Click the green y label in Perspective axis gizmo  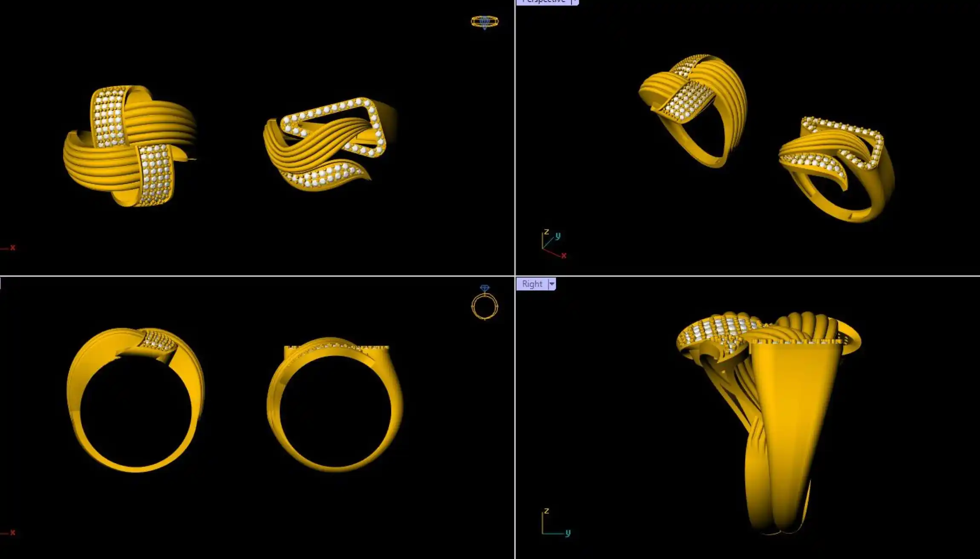pos(558,235)
